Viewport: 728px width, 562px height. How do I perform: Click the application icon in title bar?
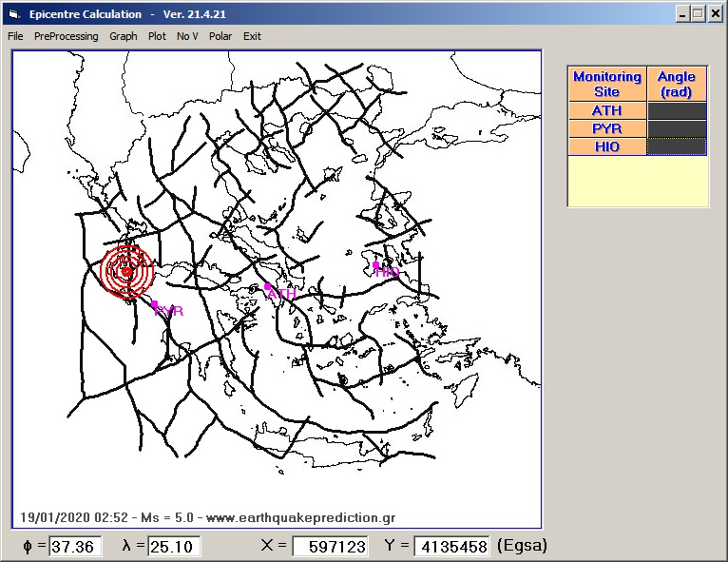(x=13, y=13)
